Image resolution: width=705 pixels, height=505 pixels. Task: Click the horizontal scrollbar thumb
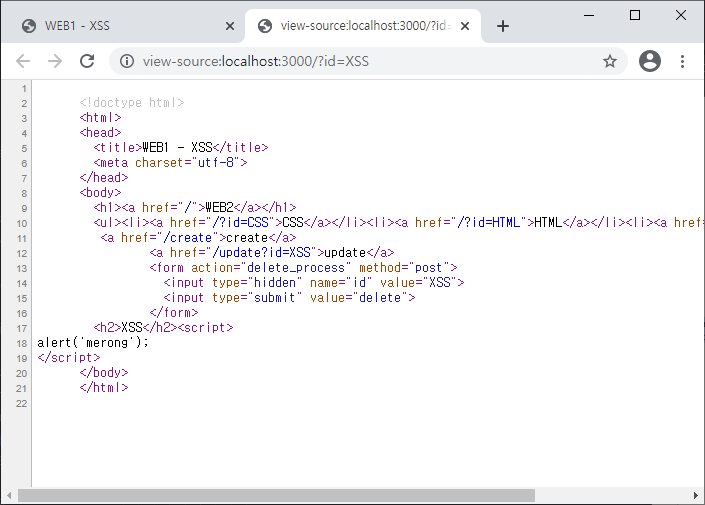pos(277,496)
